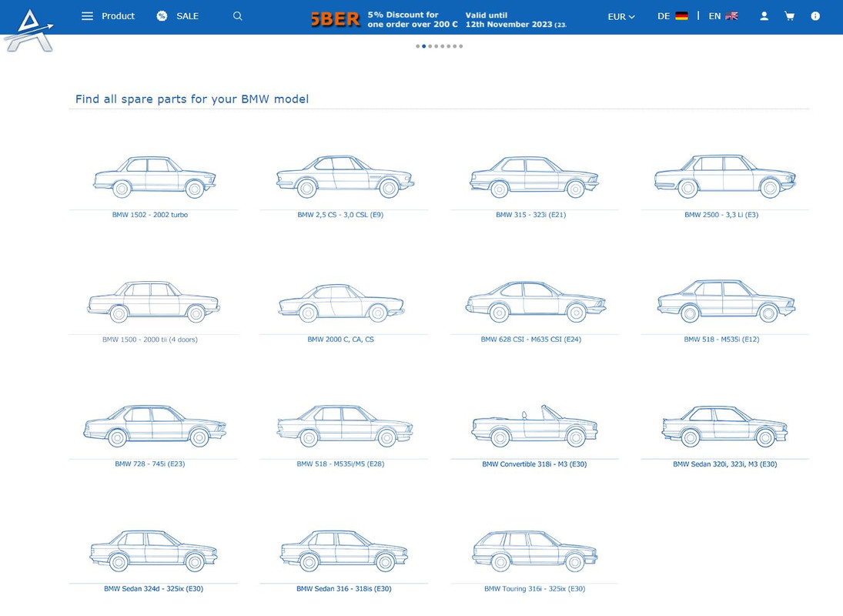Select the German flag icon

point(681,16)
